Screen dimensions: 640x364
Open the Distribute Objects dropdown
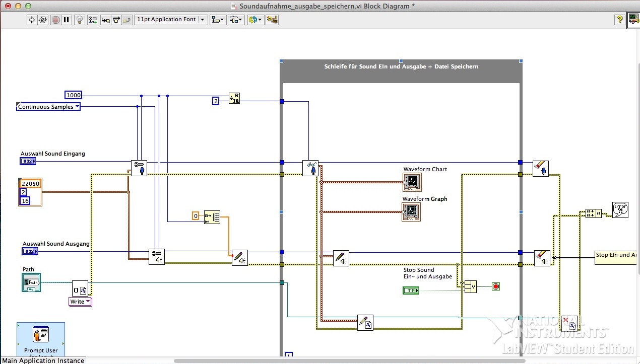236,20
